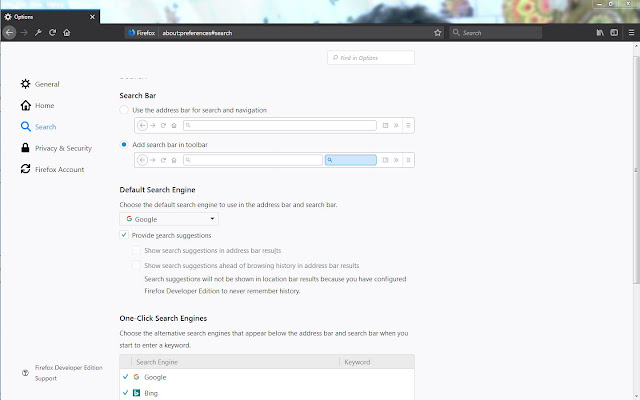
Task: Click the 'One-Click Search Engines' heading text
Action: (163, 318)
